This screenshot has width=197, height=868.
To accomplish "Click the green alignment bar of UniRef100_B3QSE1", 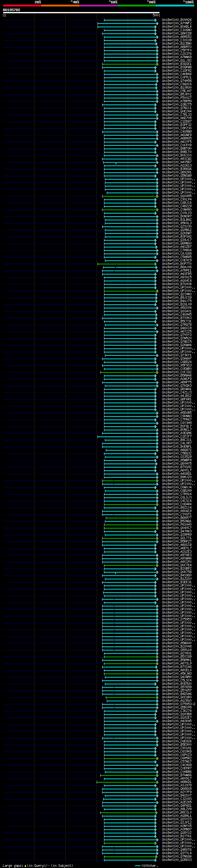I will pos(130,64).
